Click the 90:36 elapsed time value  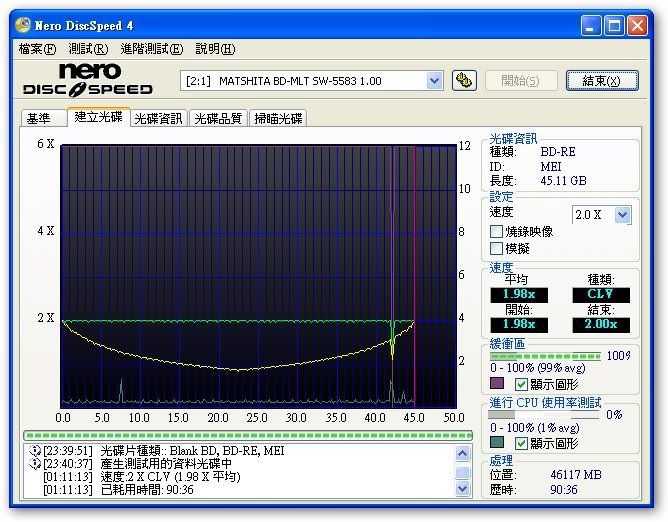563,490
